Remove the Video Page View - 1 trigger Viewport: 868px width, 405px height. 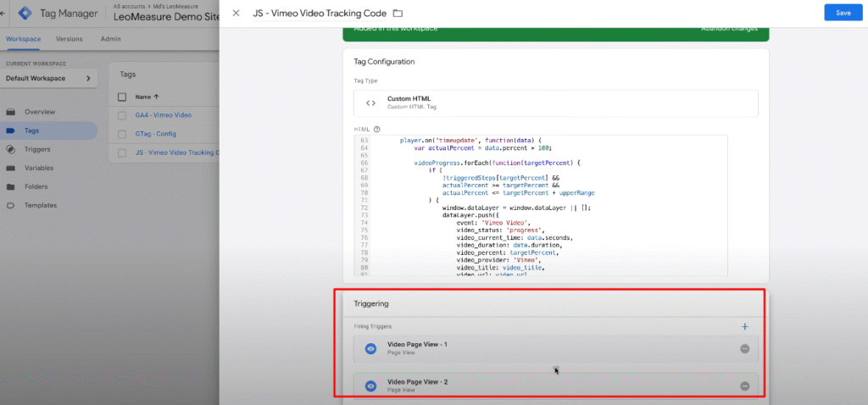pyautogui.click(x=744, y=349)
